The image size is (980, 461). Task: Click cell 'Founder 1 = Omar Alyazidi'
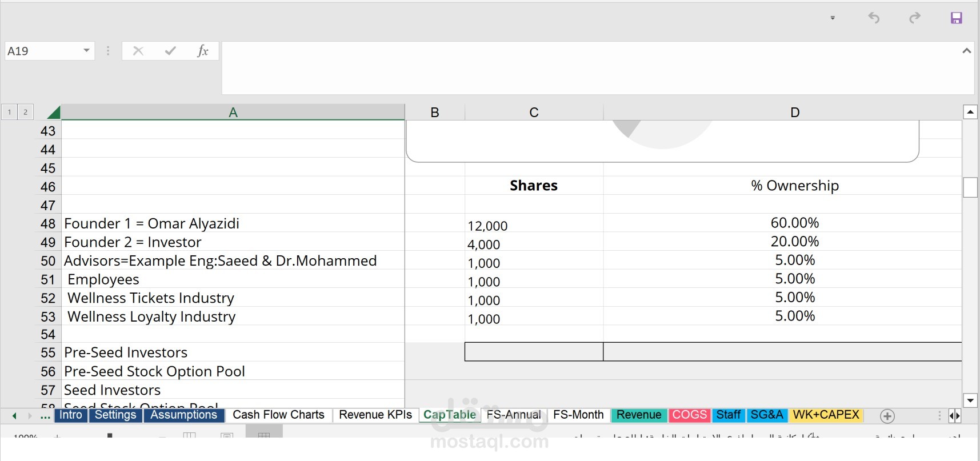tap(233, 223)
